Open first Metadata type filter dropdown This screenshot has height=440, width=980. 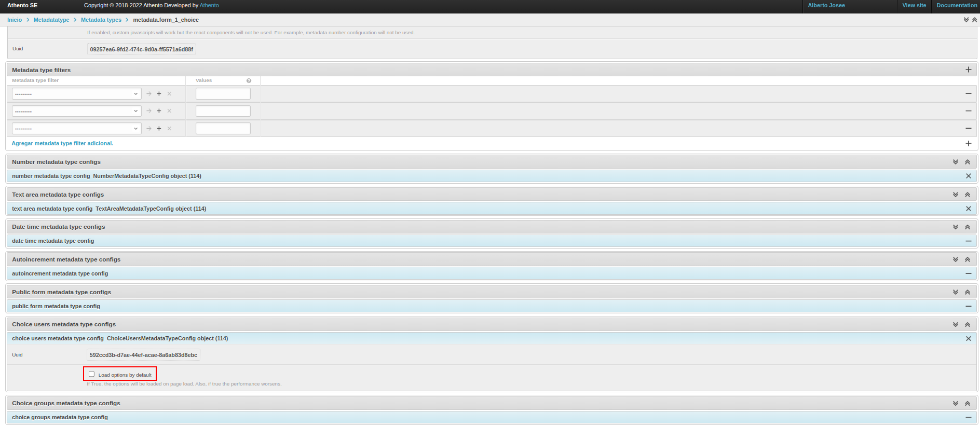click(x=76, y=94)
